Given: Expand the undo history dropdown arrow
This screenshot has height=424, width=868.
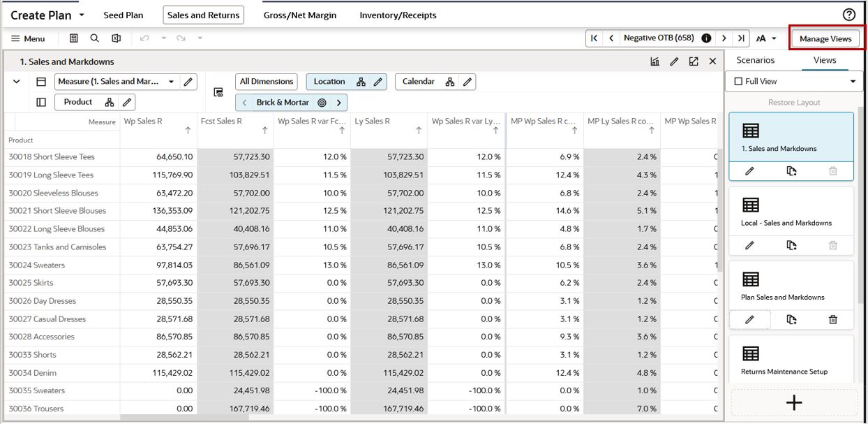Looking at the screenshot, I should pos(163,38).
